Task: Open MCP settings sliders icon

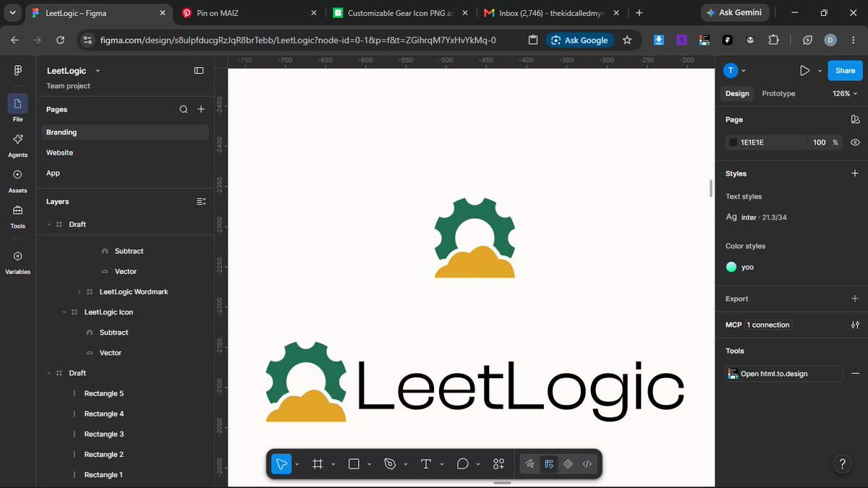Action: click(855, 325)
